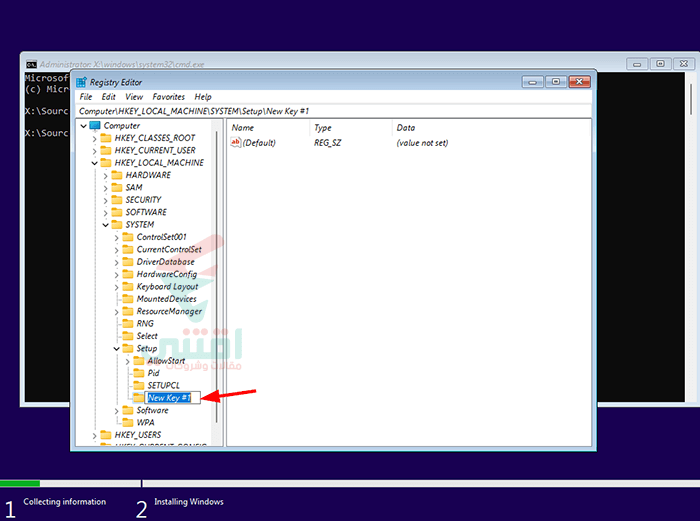The width and height of the screenshot is (700, 521).
Task: Click the Collecting information progress bar
Action: 70,483
